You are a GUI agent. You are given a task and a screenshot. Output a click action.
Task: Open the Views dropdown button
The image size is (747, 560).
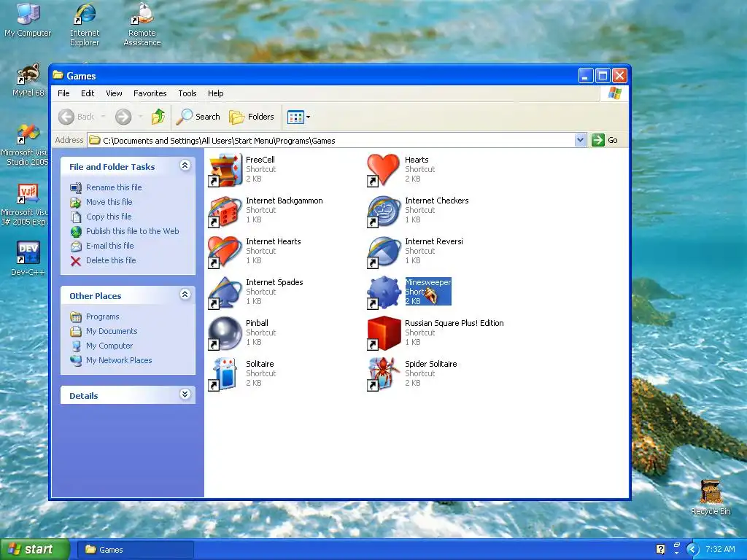(298, 117)
